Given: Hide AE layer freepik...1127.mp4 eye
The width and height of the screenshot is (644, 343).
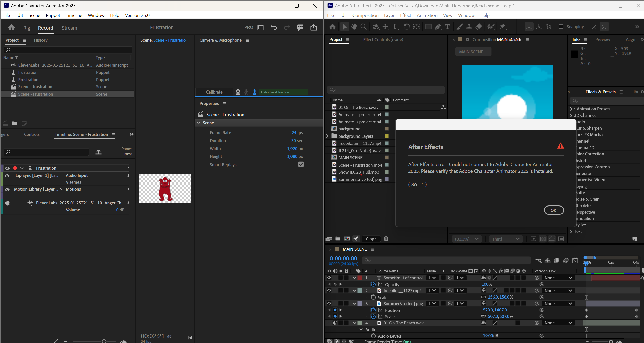Looking at the screenshot, I should pyautogui.click(x=329, y=290).
